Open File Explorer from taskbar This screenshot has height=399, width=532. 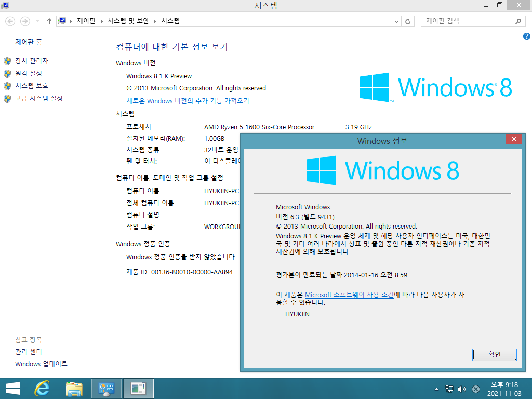tap(74, 389)
